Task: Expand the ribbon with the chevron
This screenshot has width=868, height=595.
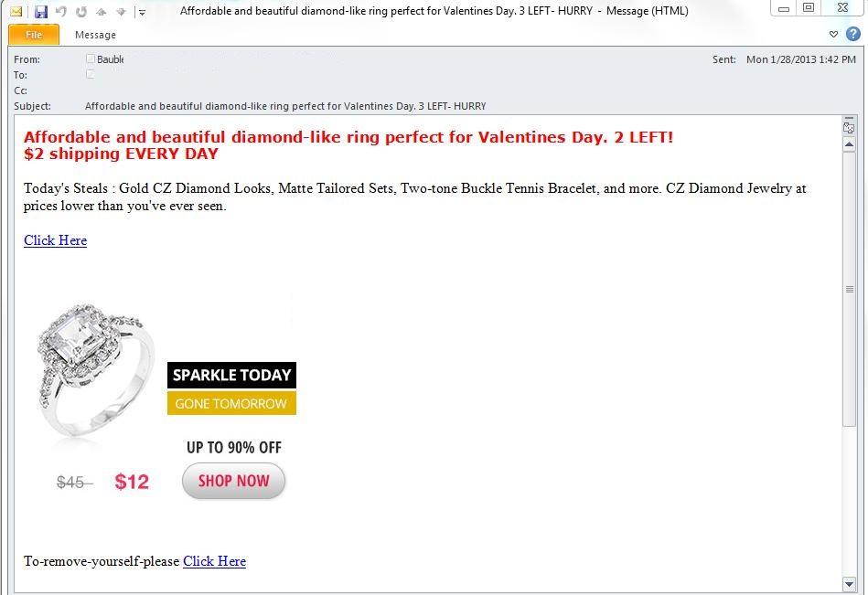Action: [x=833, y=34]
